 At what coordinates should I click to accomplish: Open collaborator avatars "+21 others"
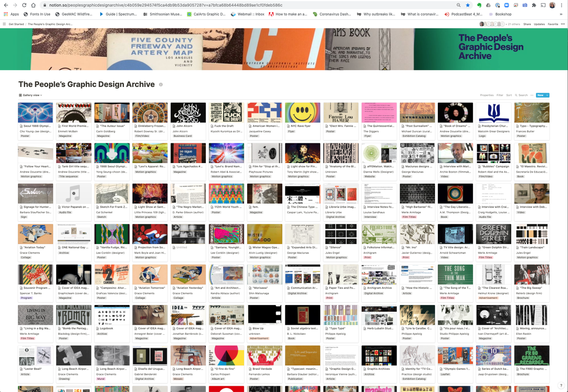coord(499,24)
